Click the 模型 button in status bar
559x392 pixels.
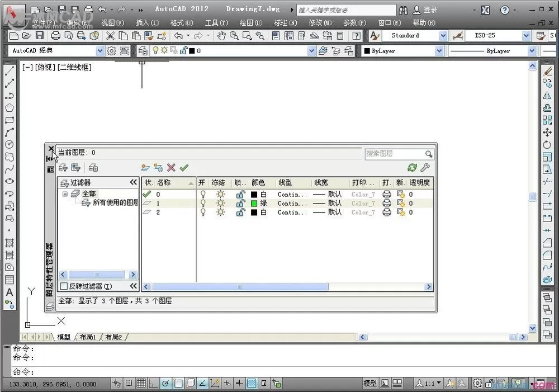tap(369, 384)
